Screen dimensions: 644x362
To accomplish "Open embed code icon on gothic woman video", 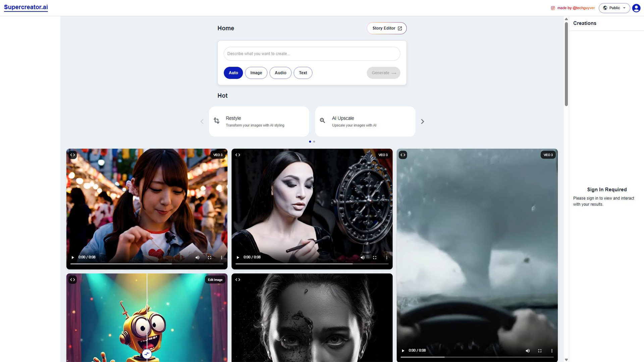I will point(237,155).
